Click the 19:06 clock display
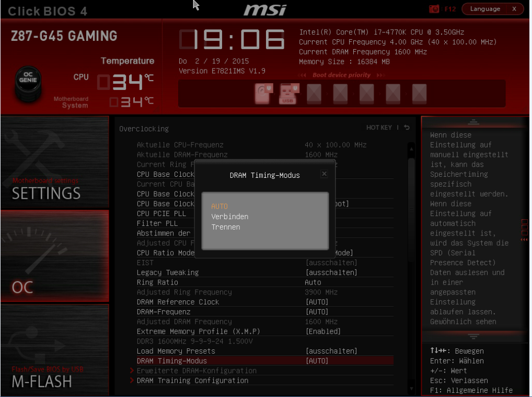Viewport: 532px width, 397px height. [x=232, y=39]
